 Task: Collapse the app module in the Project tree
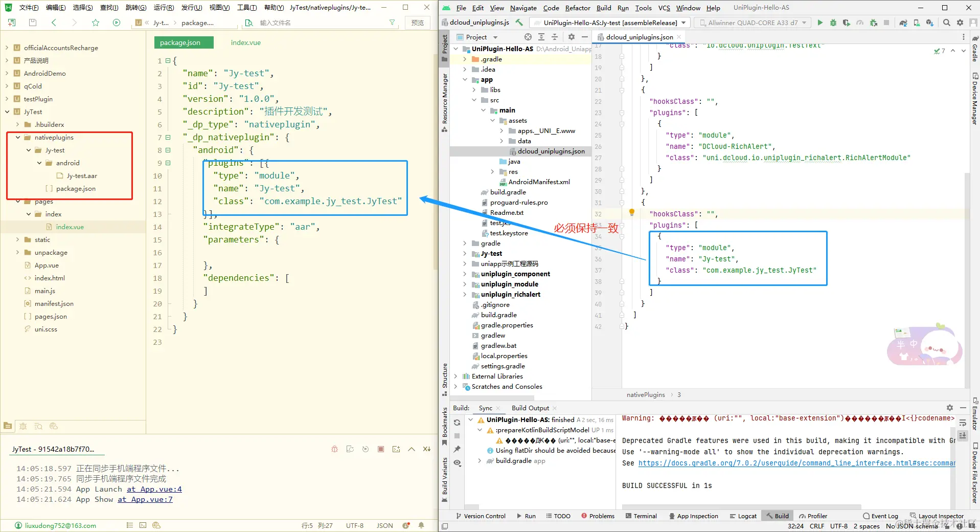coord(465,79)
